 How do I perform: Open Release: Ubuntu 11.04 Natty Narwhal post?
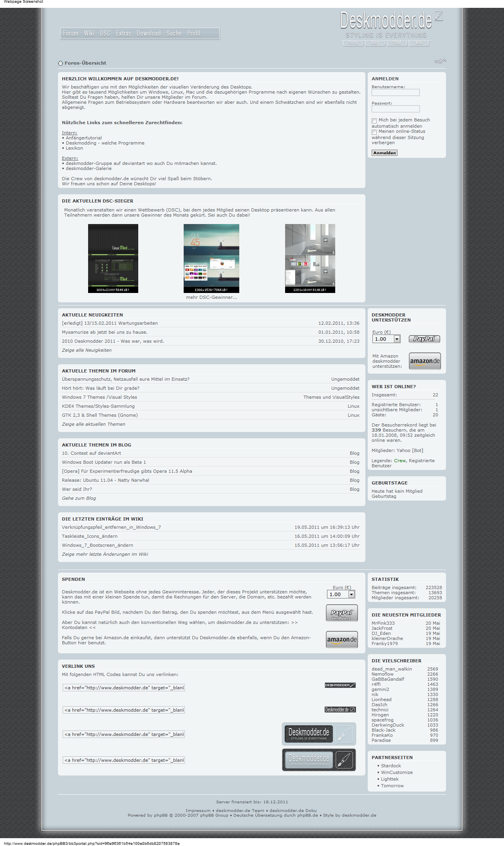coord(105,480)
